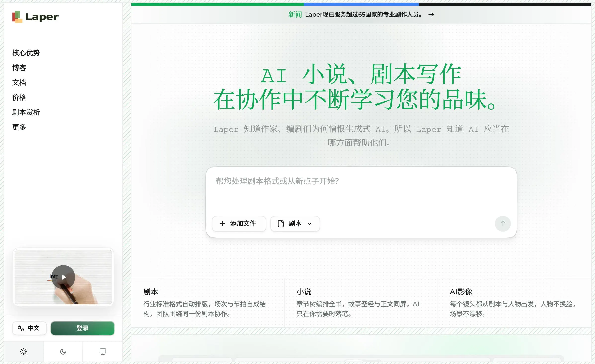This screenshot has width=595, height=364.
Task: Open the 新闻 announcement link
Action: pyautogui.click(x=361, y=15)
